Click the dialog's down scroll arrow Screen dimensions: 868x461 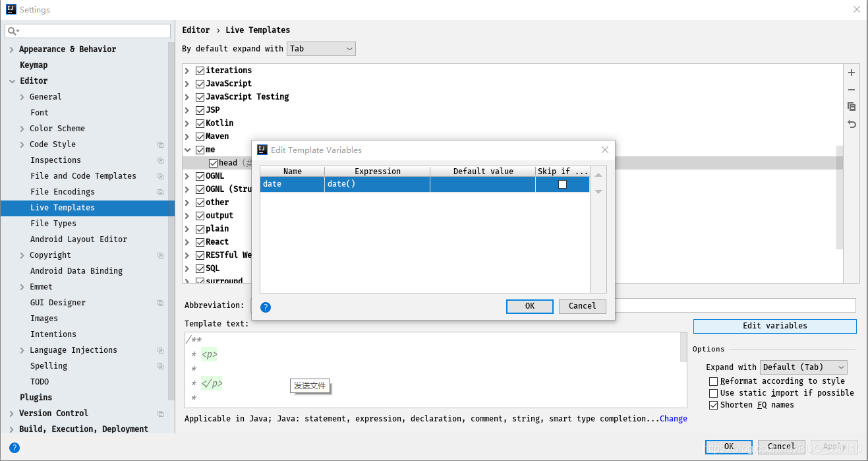pos(599,192)
